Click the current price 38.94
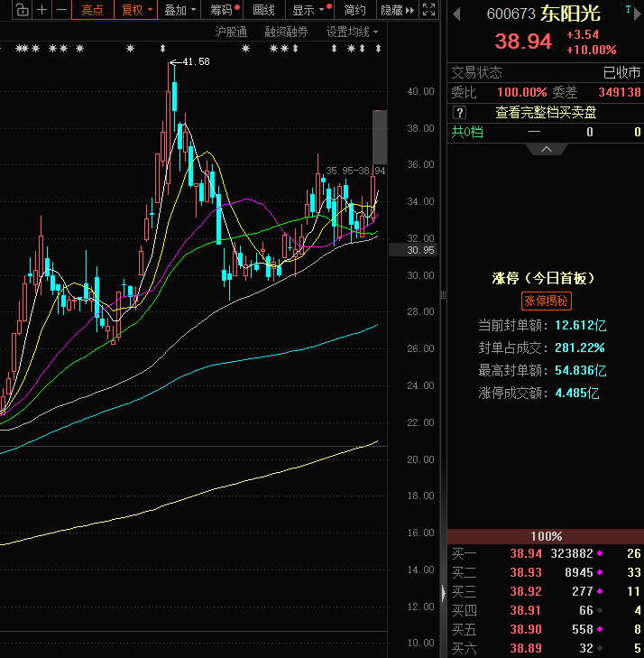Image resolution: width=644 pixels, height=658 pixels. (523, 42)
